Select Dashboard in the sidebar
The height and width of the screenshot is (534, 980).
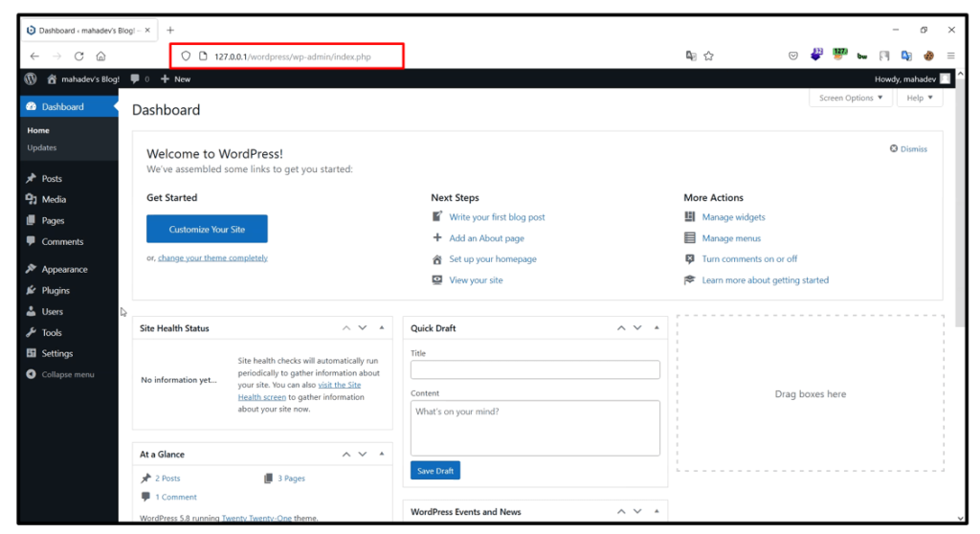pyautogui.click(x=69, y=106)
